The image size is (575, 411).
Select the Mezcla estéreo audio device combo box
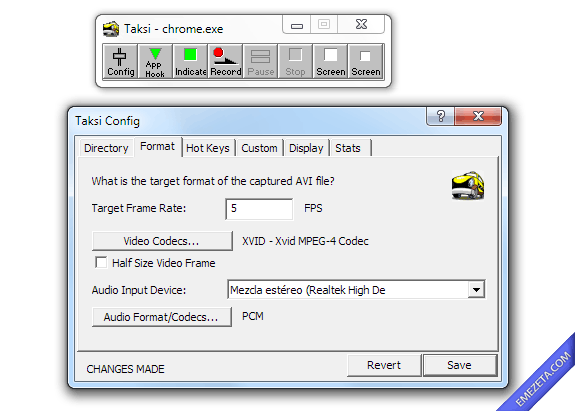pos(356,290)
